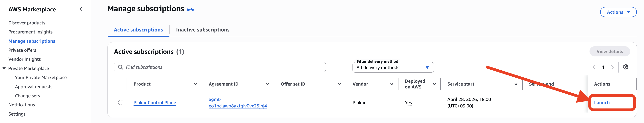
Task: Open the agmt agreement ID link
Action: pyautogui.click(x=238, y=103)
